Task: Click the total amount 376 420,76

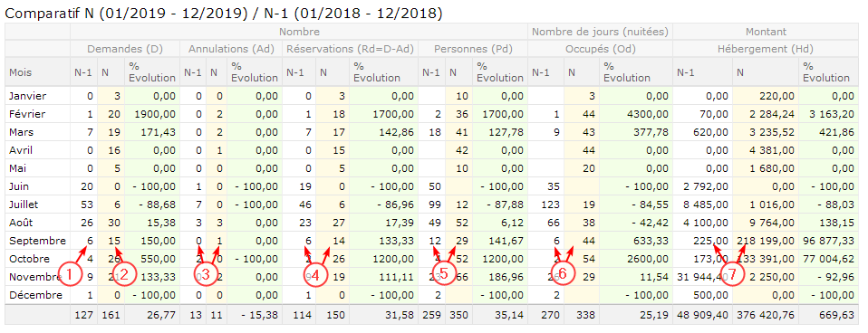Action: tap(767, 315)
